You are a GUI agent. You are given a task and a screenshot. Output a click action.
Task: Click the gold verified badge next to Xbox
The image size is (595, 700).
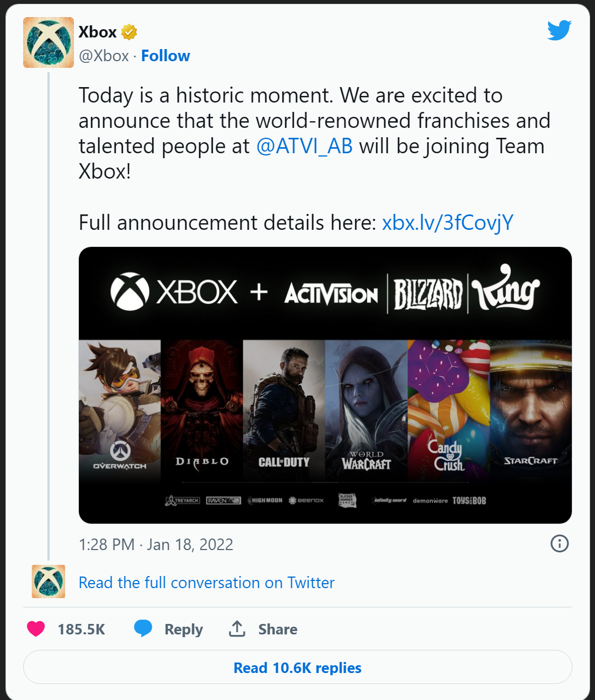(x=129, y=32)
